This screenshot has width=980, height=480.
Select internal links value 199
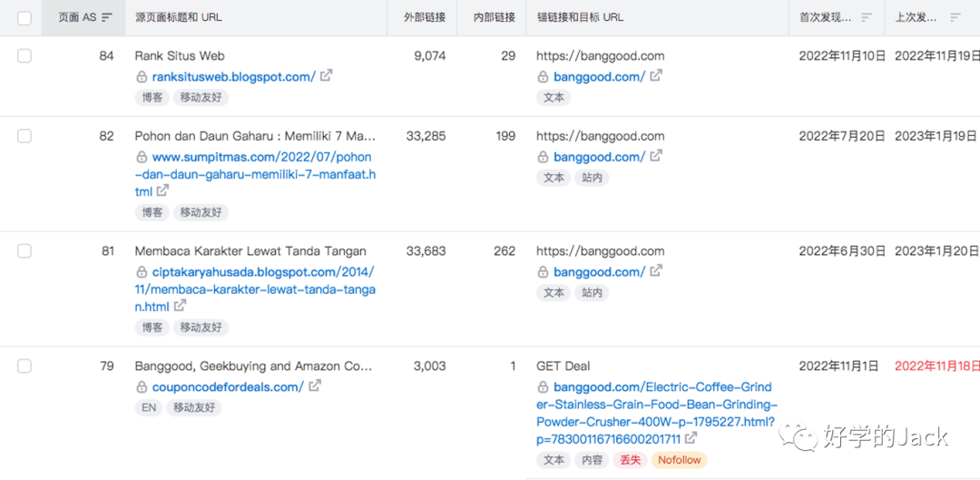coord(505,135)
